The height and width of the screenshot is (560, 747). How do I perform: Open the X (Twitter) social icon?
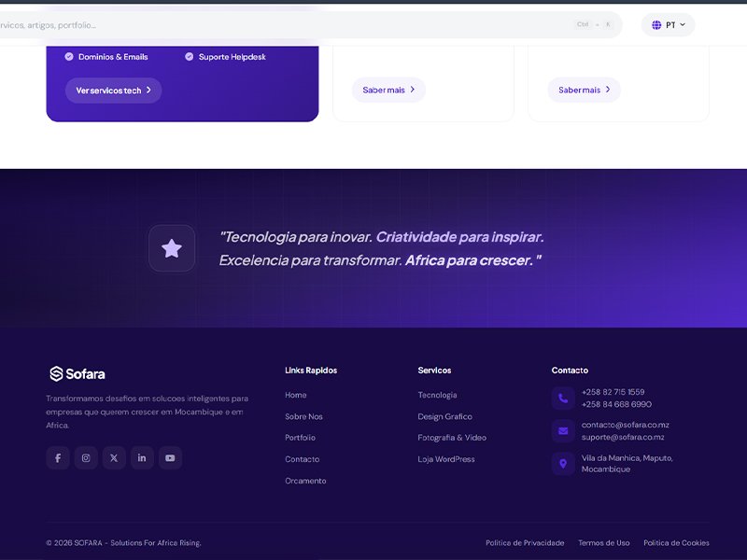[x=114, y=457]
